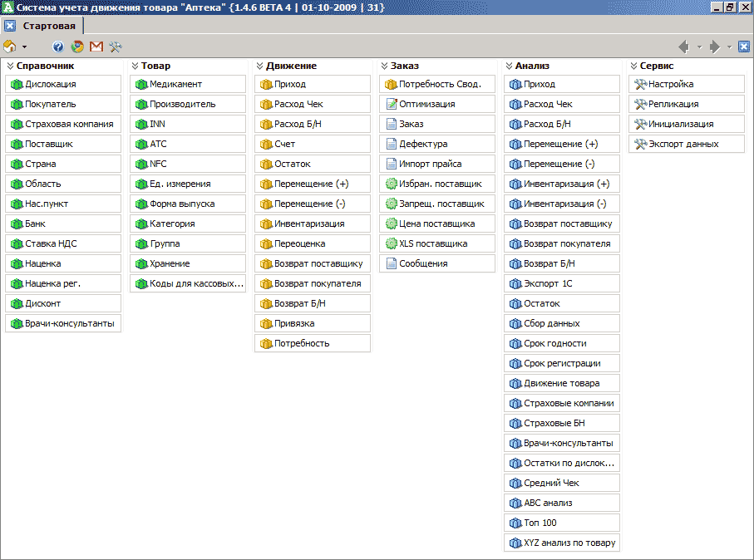The height and width of the screenshot is (560, 754).
Task: Click wrench icon next to Настройка
Action: pos(640,84)
